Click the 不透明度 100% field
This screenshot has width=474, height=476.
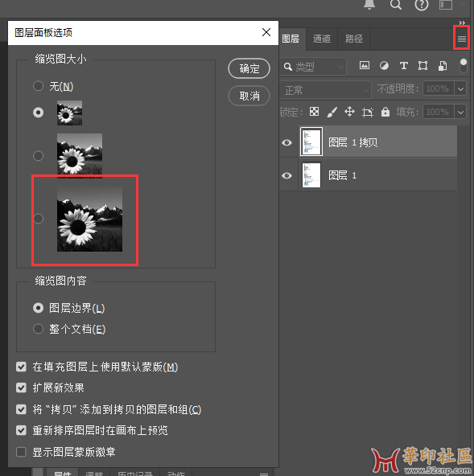point(438,88)
